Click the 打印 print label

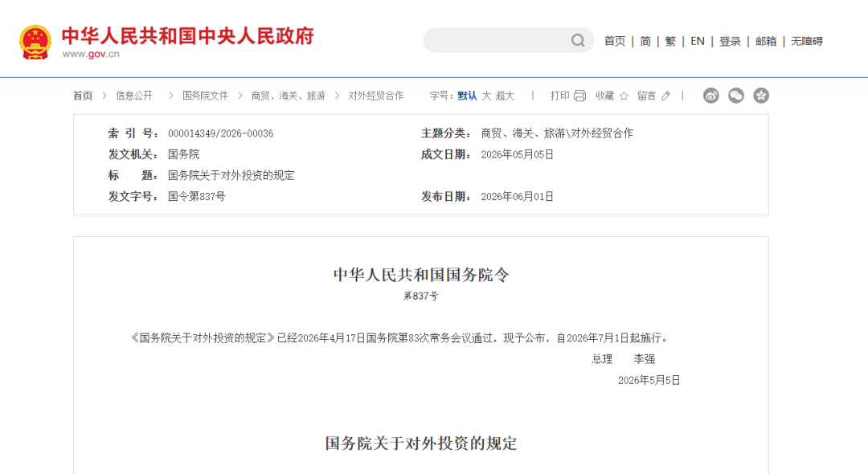click(x=559, y=96)
